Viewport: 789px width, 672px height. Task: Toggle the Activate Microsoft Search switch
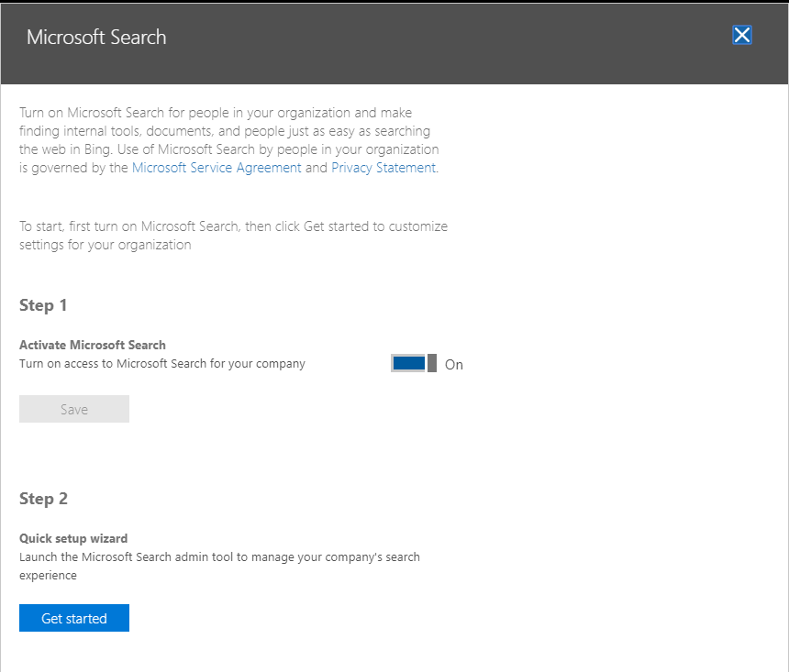(x=414, y=363)
